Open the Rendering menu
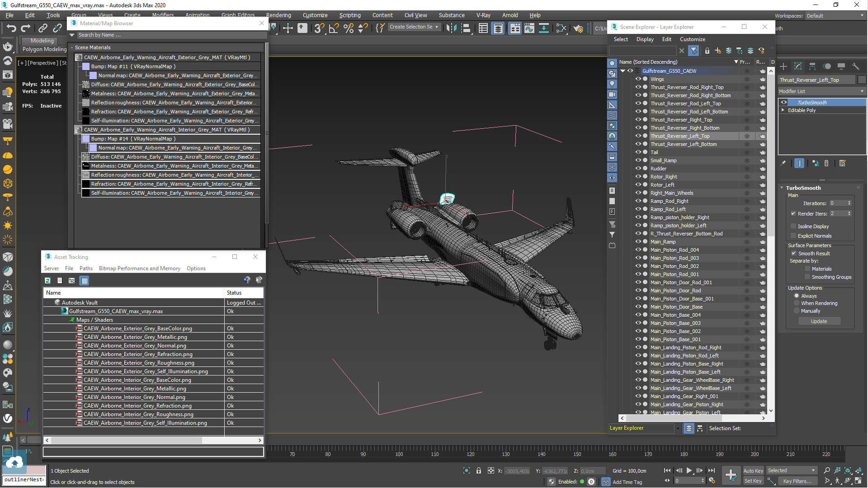868x488 pixels. 278,15
